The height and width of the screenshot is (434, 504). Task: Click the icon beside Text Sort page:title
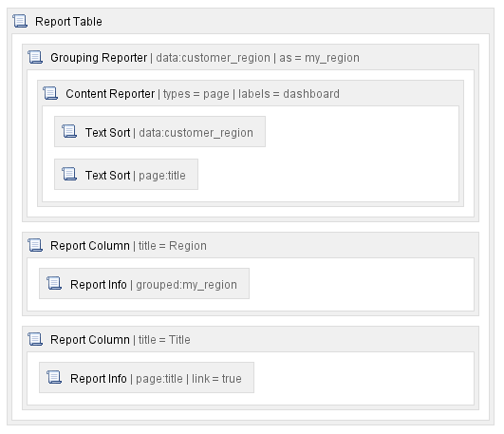(69, 174)
